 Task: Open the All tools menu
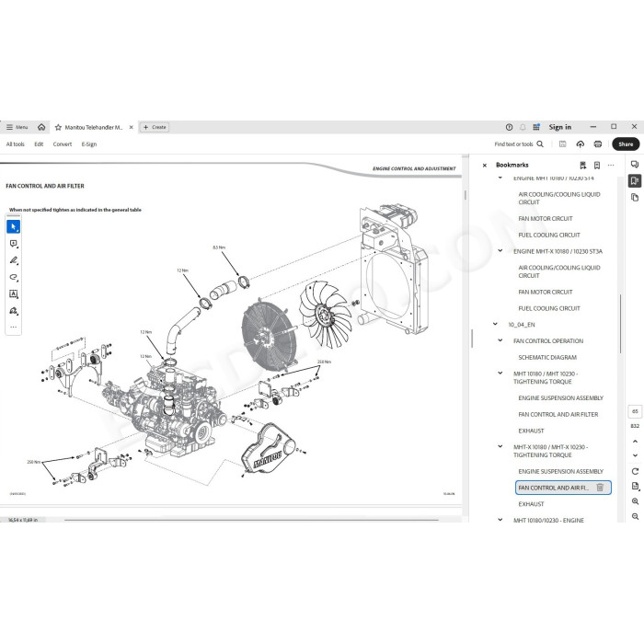click(x=16, y=144)
